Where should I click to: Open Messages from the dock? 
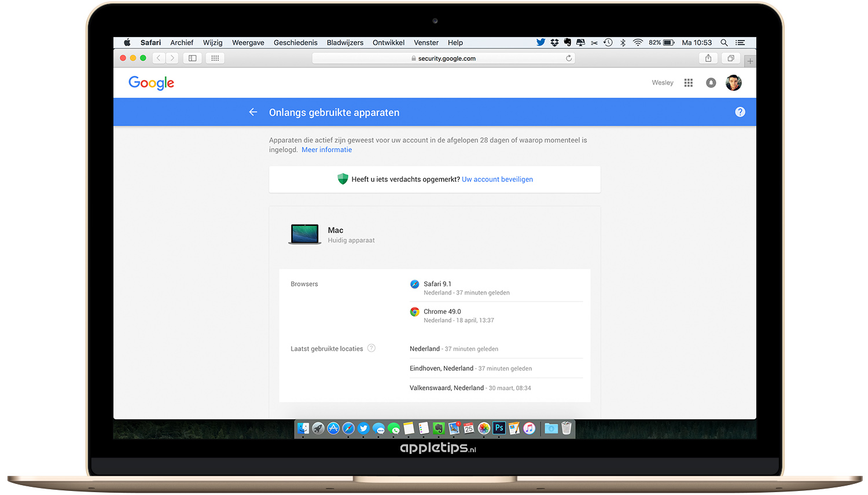378,428
